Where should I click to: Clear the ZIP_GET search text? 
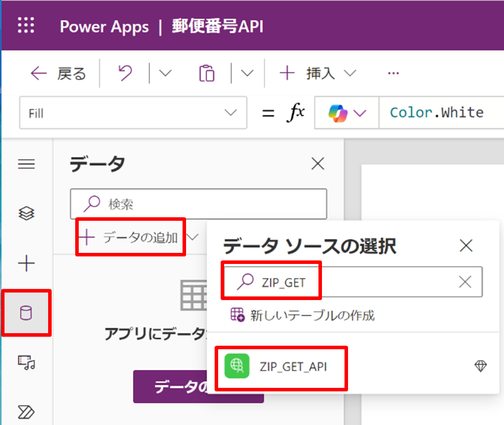coord(465,282)
